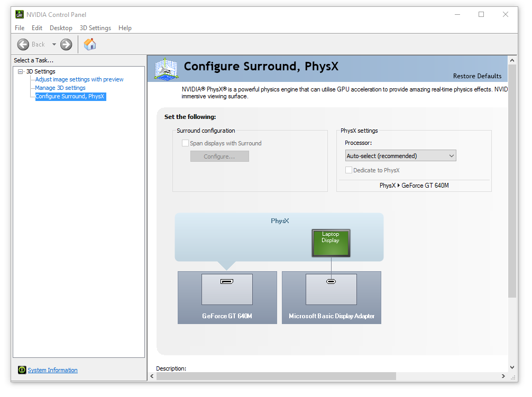This screenshot has height=397, width=532.
Task: Click the horizontal scrollbar thumb
Action: 276,376
